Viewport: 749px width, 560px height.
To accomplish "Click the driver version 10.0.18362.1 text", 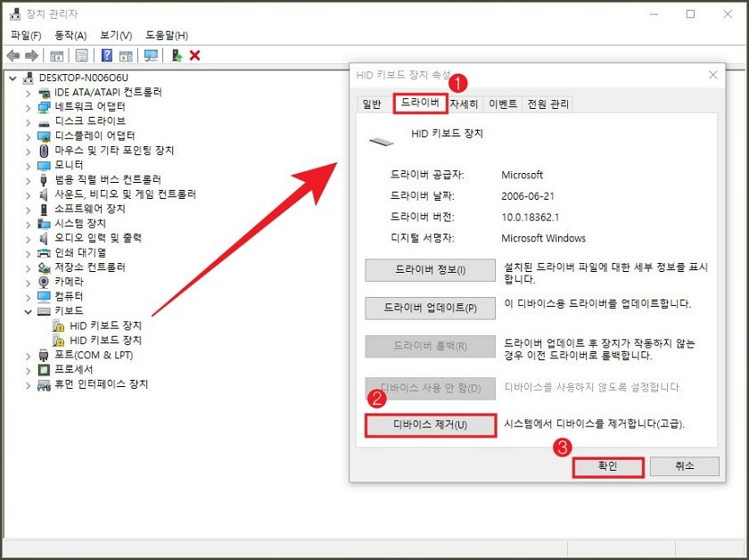I will [530, 218].
